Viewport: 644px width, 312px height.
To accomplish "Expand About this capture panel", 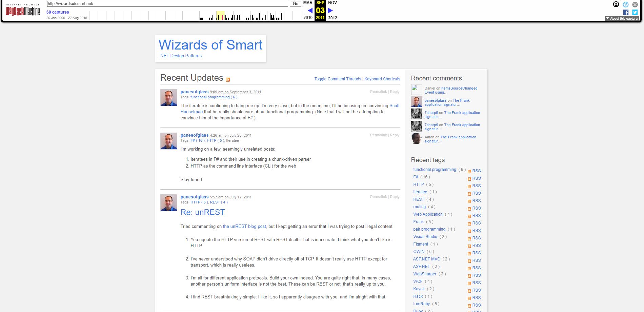I will click(x=622, y=18).
